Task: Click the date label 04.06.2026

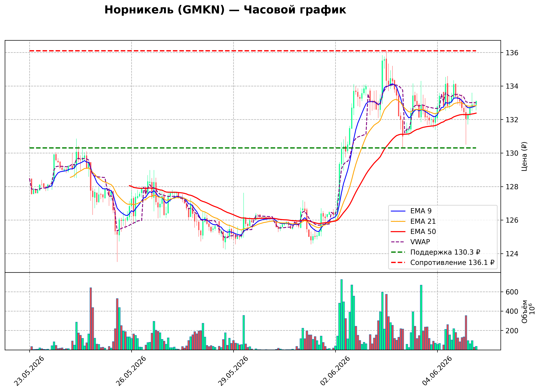Action: click(x=437, y=371)
